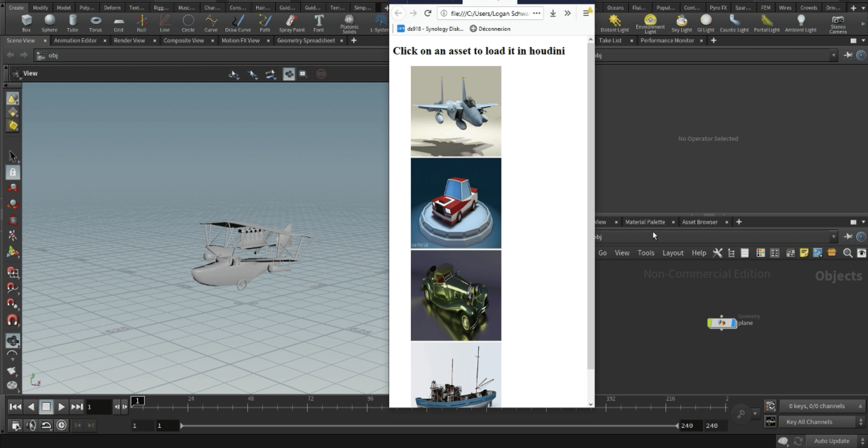Choose the Sky Light shelf tool
The image size is (868, 448).
[x=681, y=23]
